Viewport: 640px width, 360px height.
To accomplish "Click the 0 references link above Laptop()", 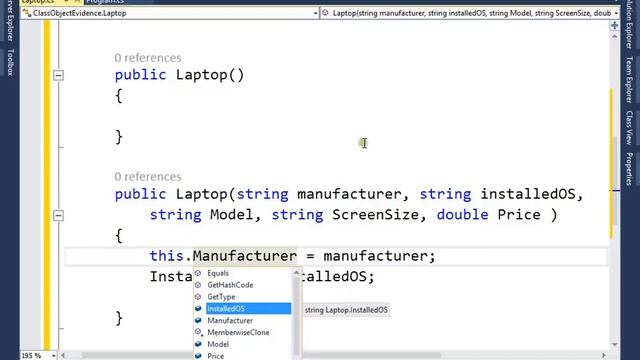I will pos(148,58).
